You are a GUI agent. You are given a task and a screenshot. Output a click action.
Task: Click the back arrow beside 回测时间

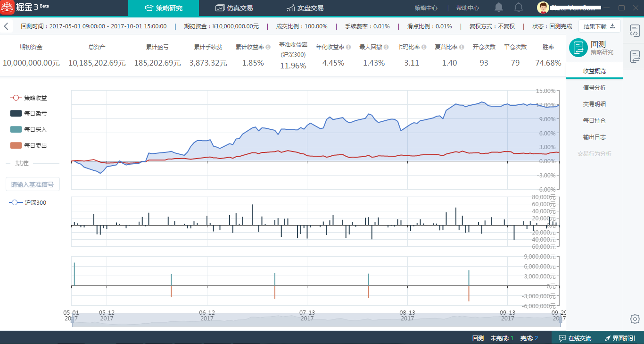[x=6, y=26]
